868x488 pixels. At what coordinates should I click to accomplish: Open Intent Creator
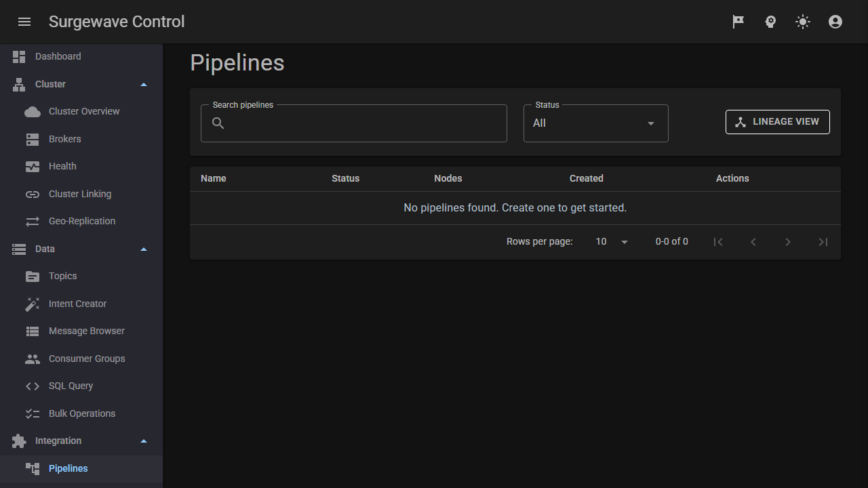(81, 304)
